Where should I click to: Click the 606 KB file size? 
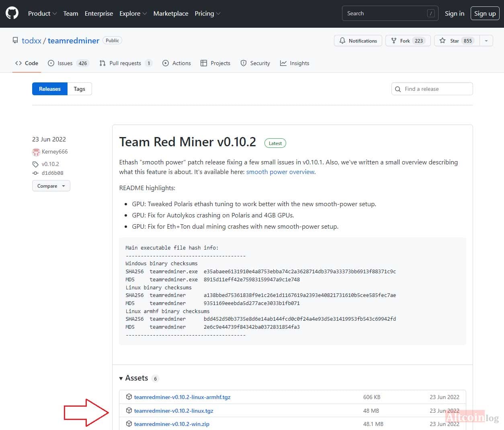click(x=372, y=397)
